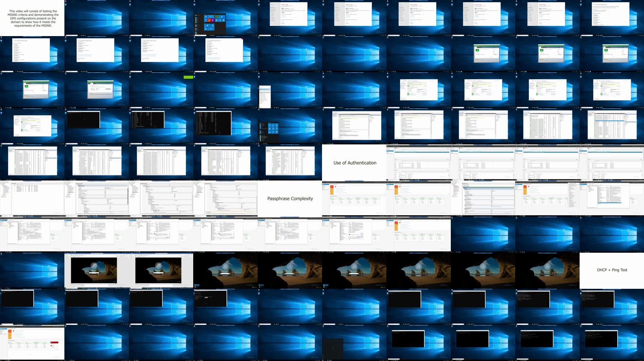Viewport: 644px width, 361px height.
Task: Open the first Windows Update settings window frame
Action: tap(289, 14)
